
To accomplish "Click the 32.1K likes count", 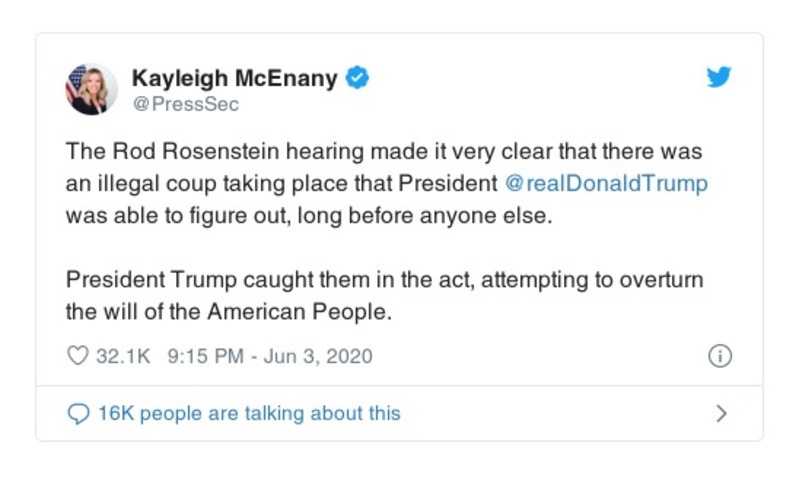I will (x=122, y=356).
